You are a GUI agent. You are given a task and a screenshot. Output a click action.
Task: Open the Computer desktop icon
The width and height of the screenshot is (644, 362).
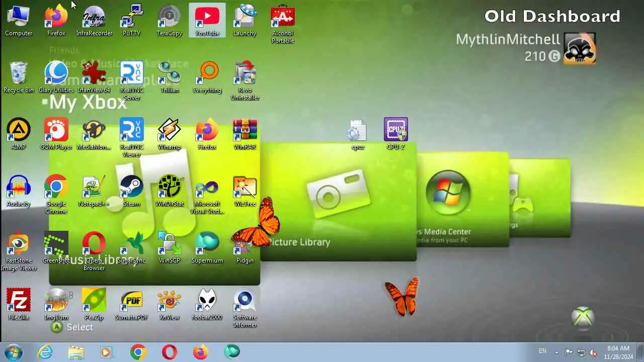19,21
